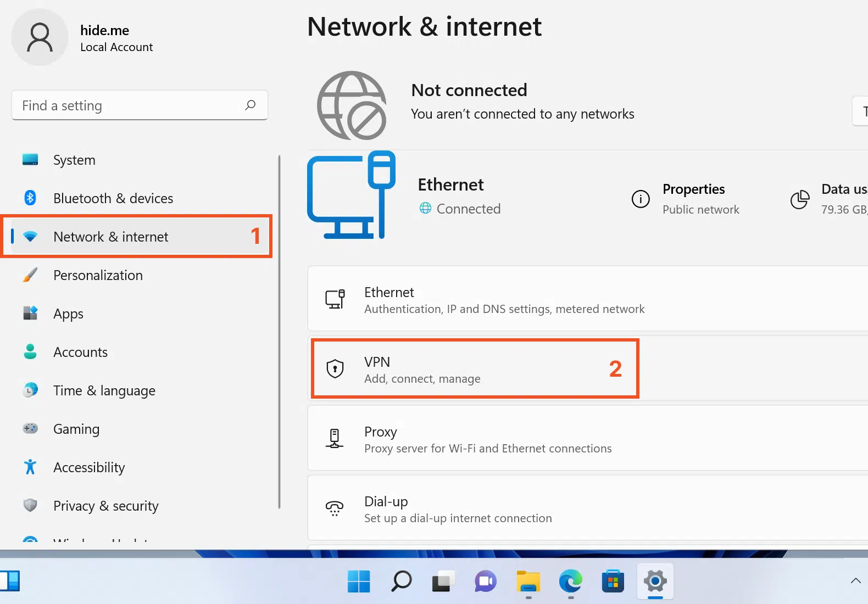Open Time & language settings
Viewport: 868px width, 604px height.
click(x=140, y=390)
